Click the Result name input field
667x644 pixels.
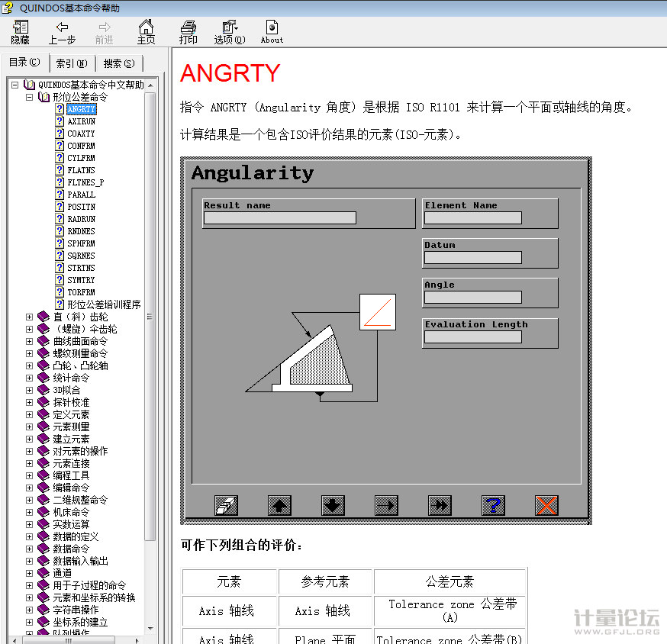[x=279, y=218]
